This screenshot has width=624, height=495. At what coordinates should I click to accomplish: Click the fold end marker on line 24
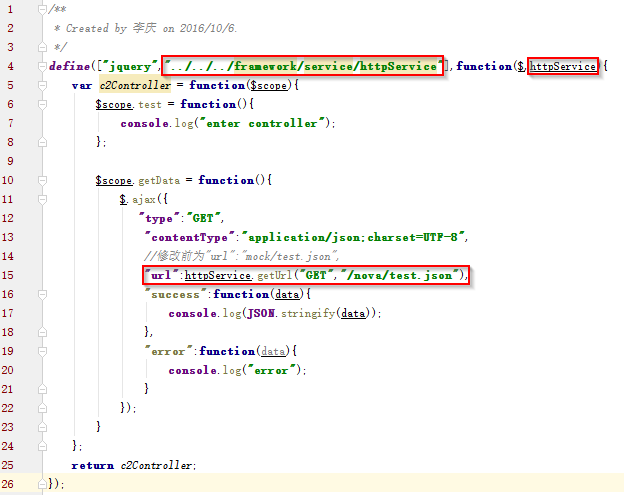pyautogui.click(x=42, y=446)
